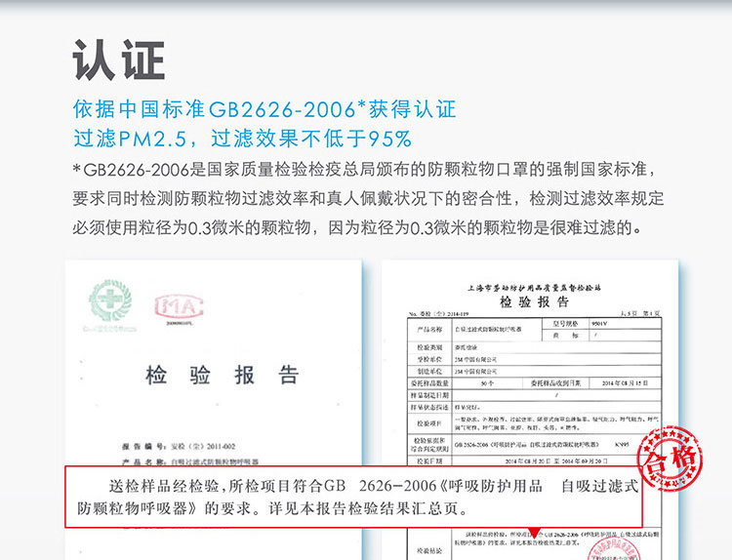This screenshot has height=560, width=732.
Task: Click the pink MA metrology mark
Action: point(179,306)
